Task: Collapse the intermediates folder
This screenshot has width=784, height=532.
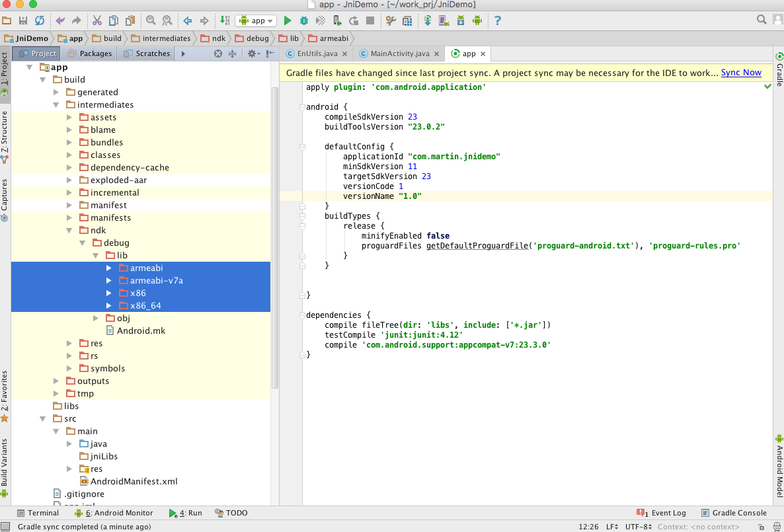Action: 56,104
